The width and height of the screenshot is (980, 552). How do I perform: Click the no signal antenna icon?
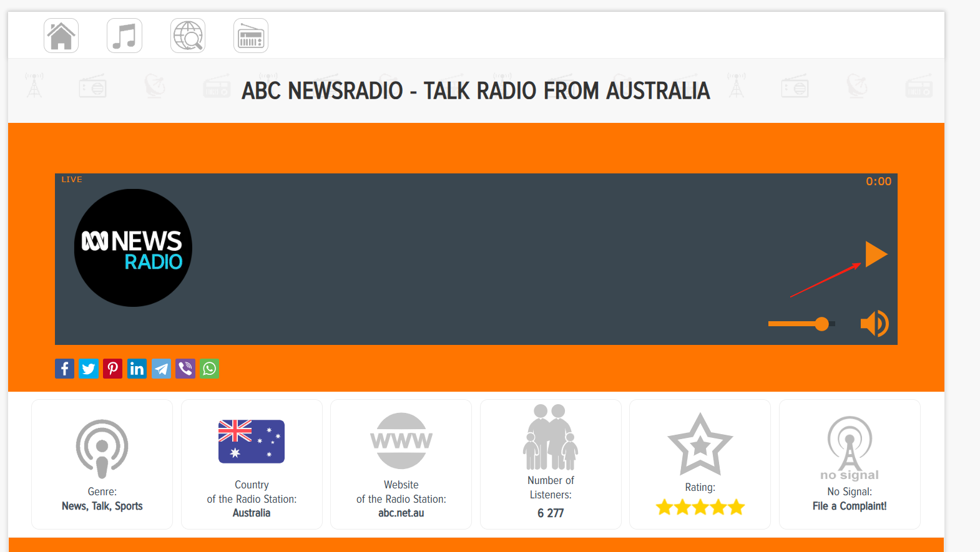point(850,448)
